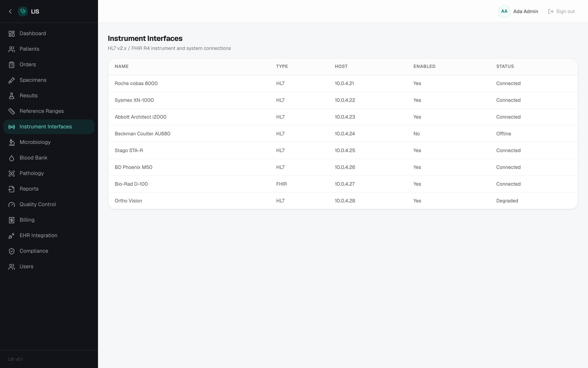This screenshot has height=368, width=588.
Task: Select the BD Phoenix M50 row name
Action: tap(133, 167)
